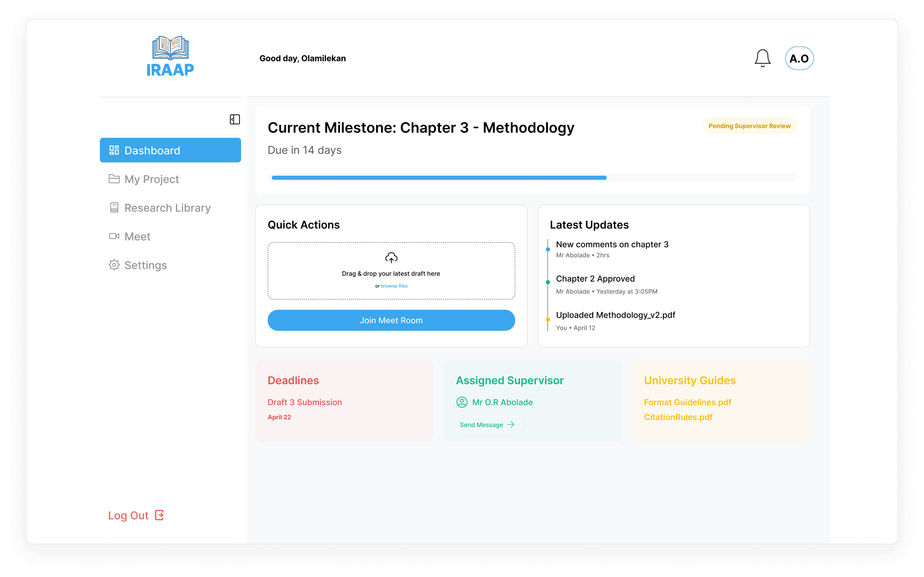Click the April 22 deadline date
The width and height of the screenshot is (924, 577).
(279, 417)
